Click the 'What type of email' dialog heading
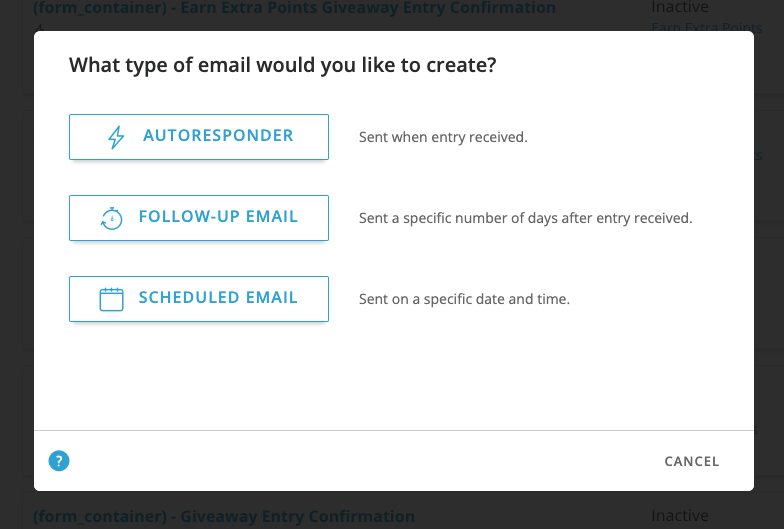Screen dimensions: 784x529 283,66
